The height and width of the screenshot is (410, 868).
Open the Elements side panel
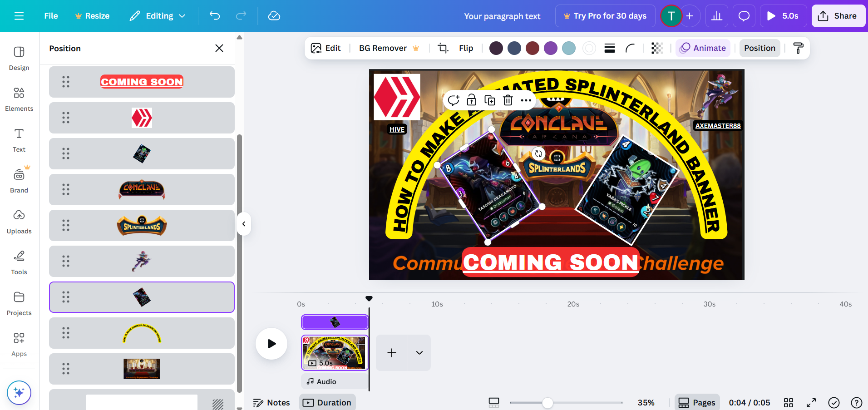click(x=19, y=99)
